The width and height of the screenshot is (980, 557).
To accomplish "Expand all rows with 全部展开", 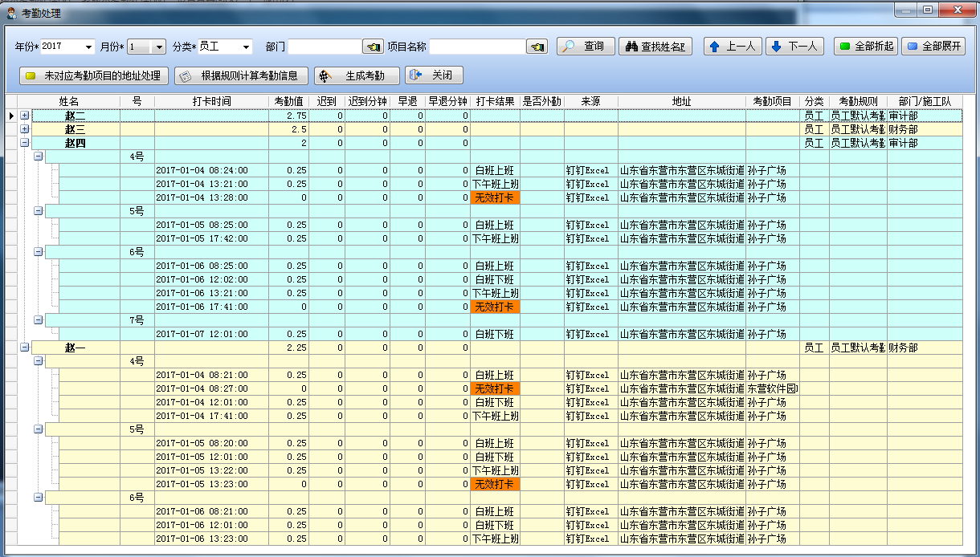I will click(933, 47).
